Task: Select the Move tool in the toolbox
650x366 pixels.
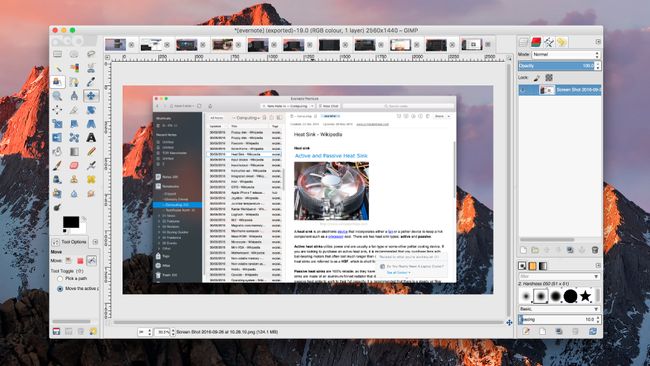Action: 91,96
